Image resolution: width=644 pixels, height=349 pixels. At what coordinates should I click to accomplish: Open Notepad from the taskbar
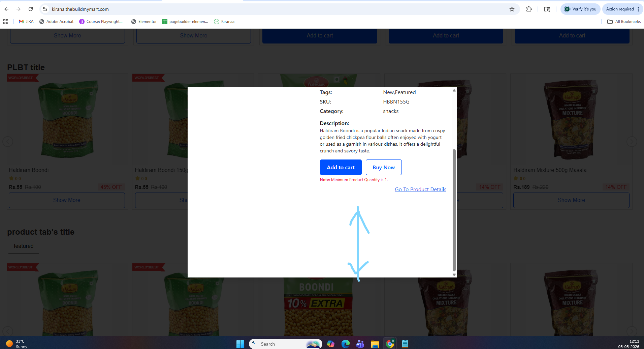pyautogui.click(x=405, y=344)
